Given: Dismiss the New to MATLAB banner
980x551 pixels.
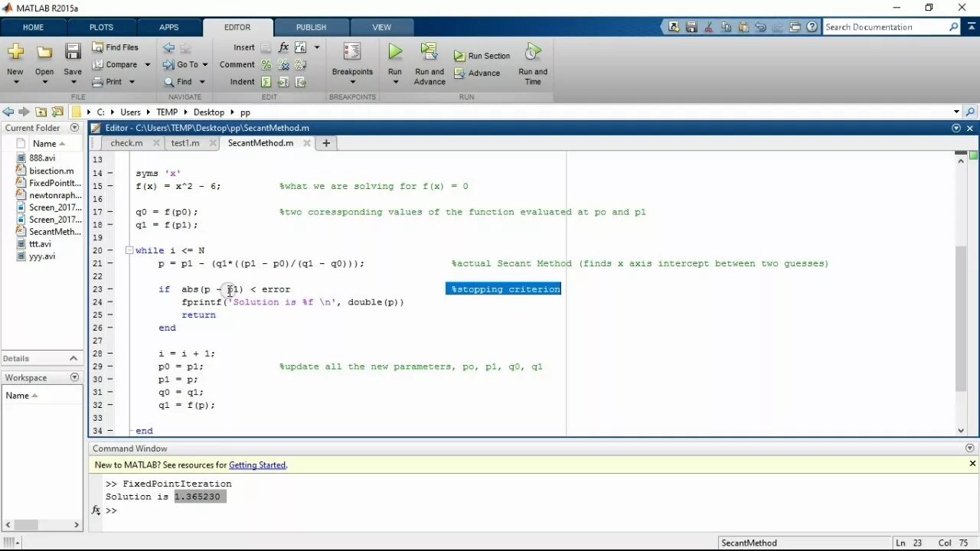Looking at the screenshot, I should point(972,464).
